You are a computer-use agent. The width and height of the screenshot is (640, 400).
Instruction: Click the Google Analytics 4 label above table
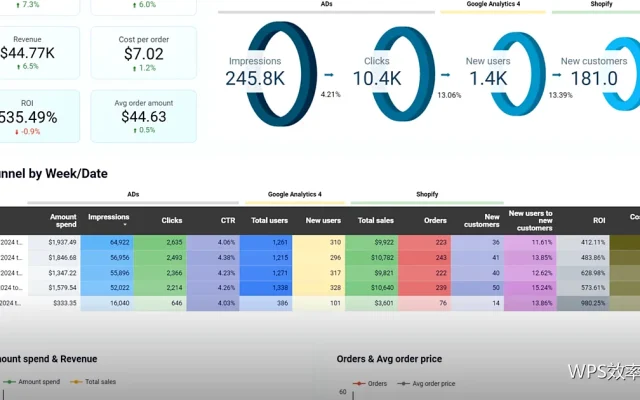click(294, 194)
